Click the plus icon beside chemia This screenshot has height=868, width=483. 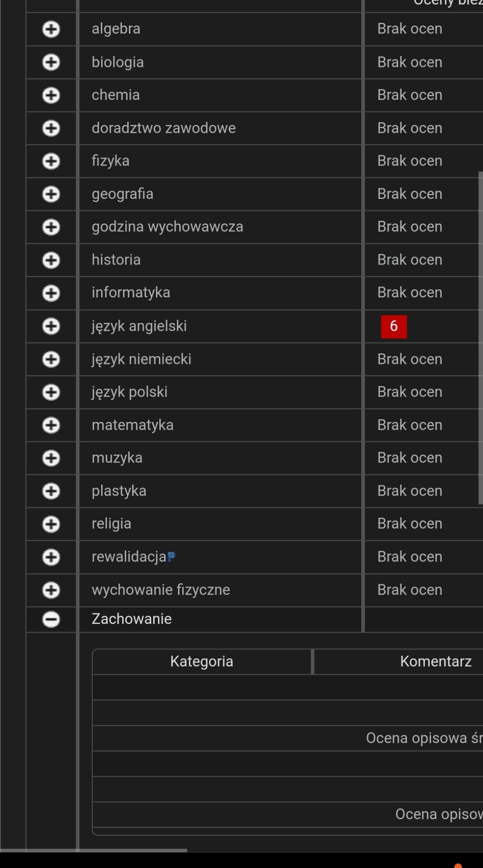click(51, 95)
